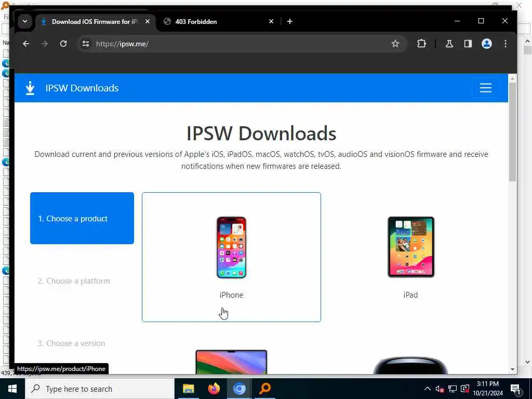Toggle the browser side panel
The width and height of the screenshot is (532, 399).
[x=468, y=44]
